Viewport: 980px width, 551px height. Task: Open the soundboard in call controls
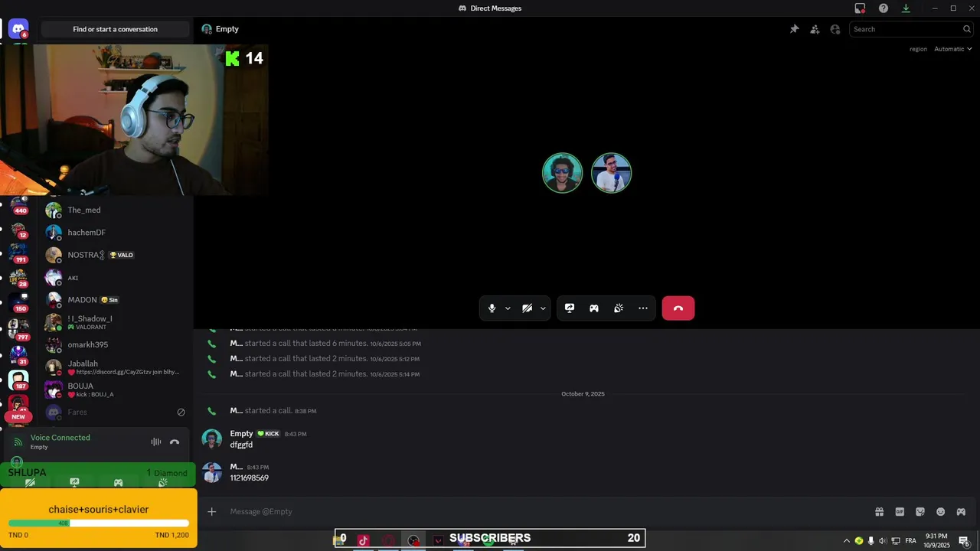tap(619, 308)
